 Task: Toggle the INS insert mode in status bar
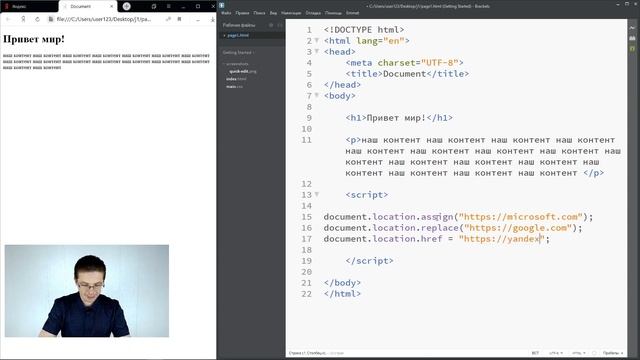pos(535,353)
